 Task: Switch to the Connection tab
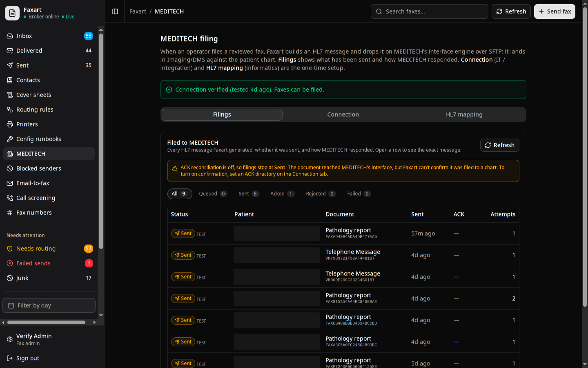coord(343,114)
